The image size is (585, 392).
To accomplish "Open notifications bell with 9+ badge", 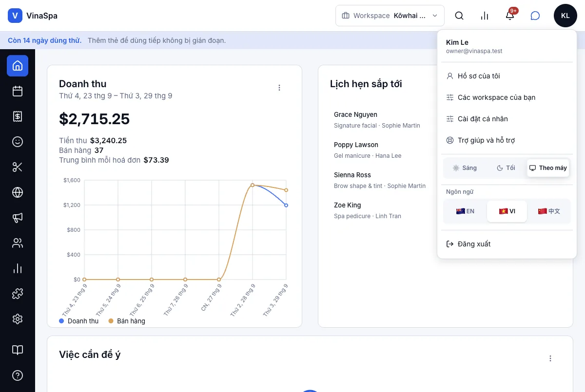I will coord(510,16).
